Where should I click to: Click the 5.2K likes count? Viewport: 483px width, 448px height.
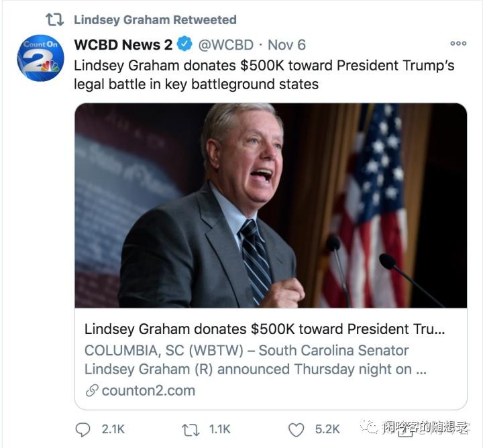327,429
